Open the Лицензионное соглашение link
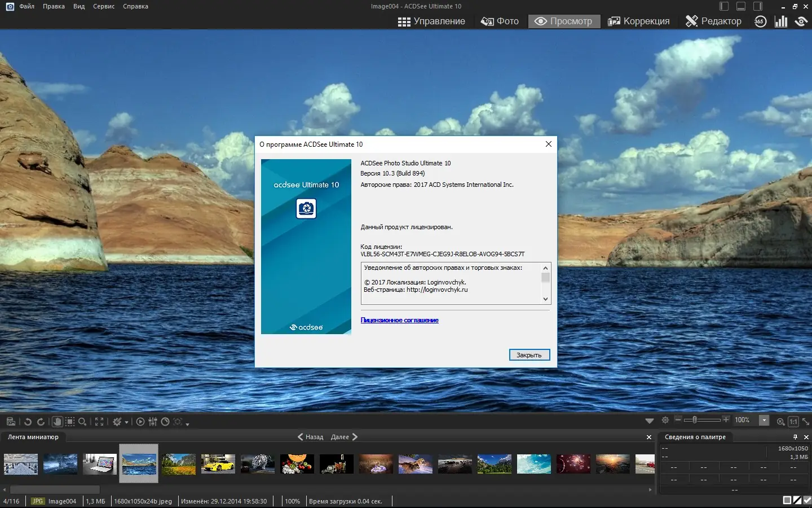The height and width of the screenshot is (508, 812). click(x=399, y=320)
